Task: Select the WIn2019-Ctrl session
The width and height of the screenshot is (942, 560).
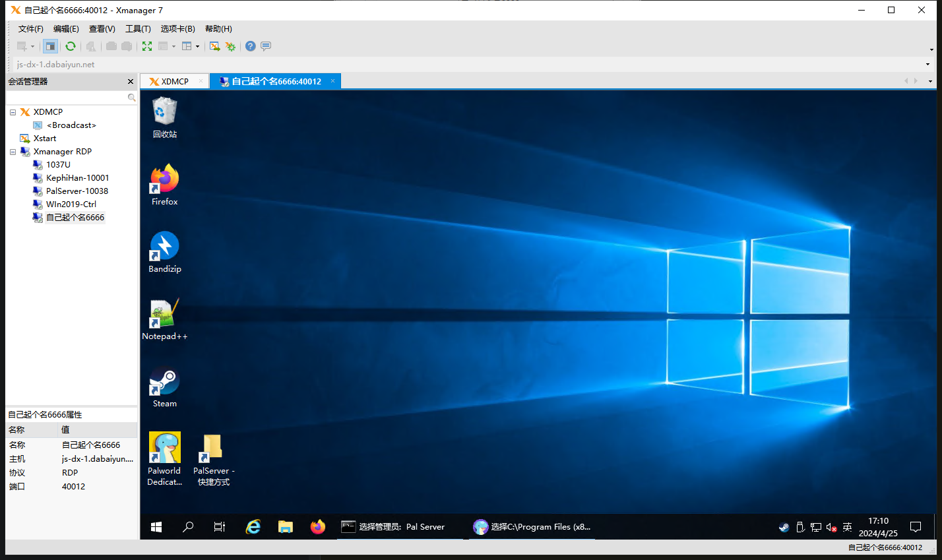Action: pyautogui.click(x=71, y=204)
